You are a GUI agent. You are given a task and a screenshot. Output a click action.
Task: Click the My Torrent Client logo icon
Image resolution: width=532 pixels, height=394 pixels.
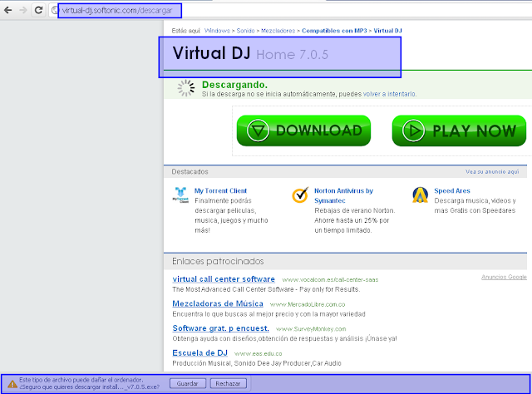click(180, 195)
